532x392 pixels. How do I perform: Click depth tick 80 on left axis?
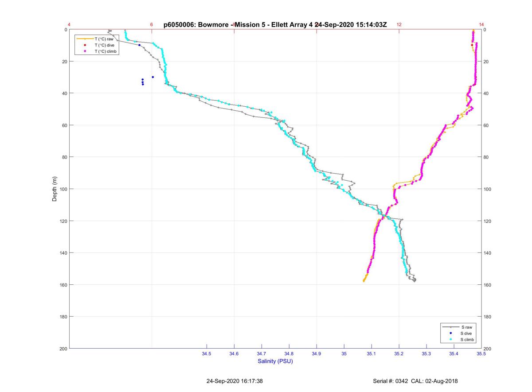click(x=64, y=157)
